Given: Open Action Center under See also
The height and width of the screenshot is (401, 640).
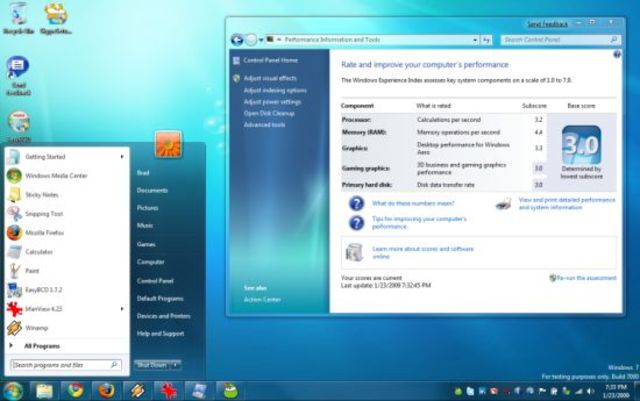Looking at the screenshot, I should pyautogui.click(x=262, y=299).
